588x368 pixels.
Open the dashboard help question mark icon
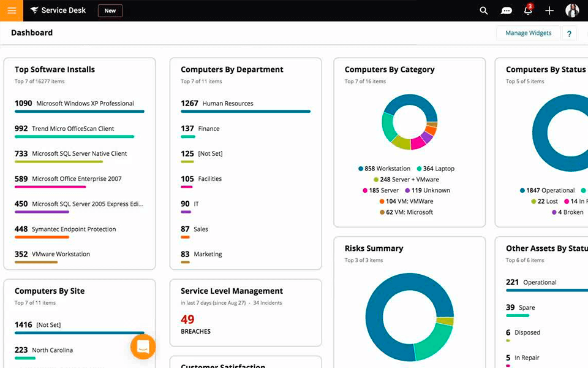[568, 33]
